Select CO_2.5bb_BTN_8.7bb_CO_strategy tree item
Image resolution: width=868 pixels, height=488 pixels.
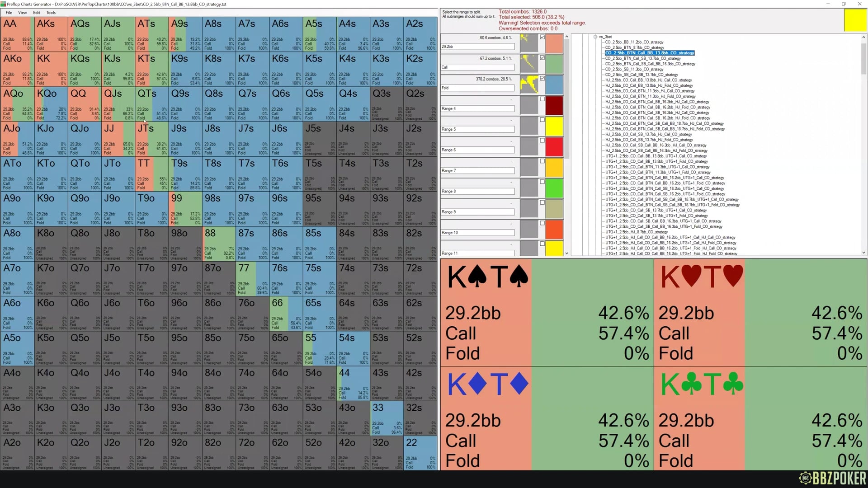tap(634, 47)
